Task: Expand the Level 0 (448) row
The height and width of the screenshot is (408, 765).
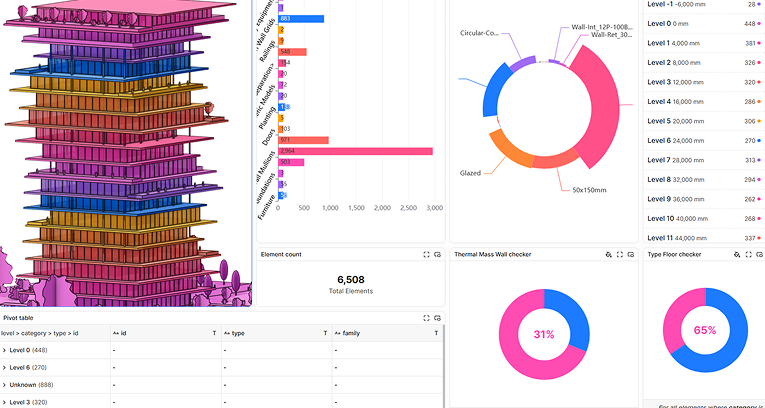Action: click(4, 351)
